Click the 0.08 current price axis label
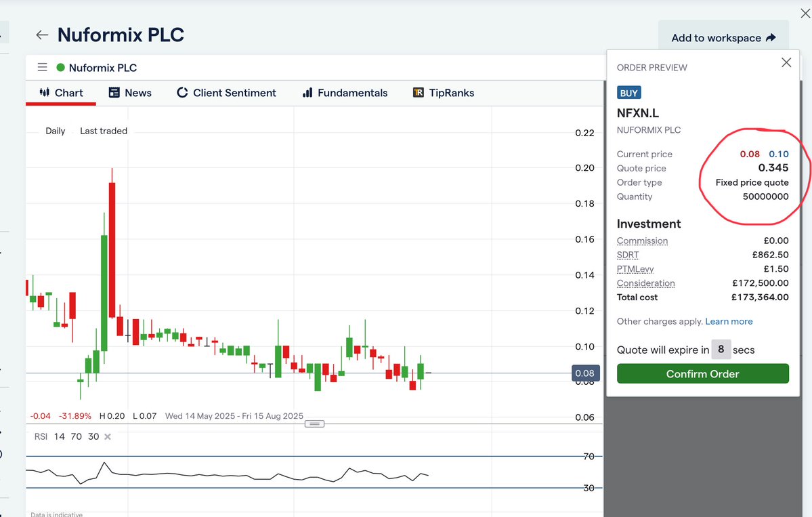 (585, 373)
